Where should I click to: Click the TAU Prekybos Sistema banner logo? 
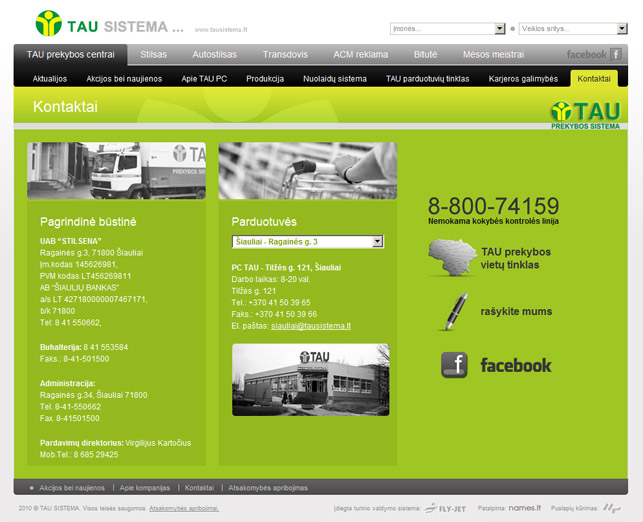[585, 116]
